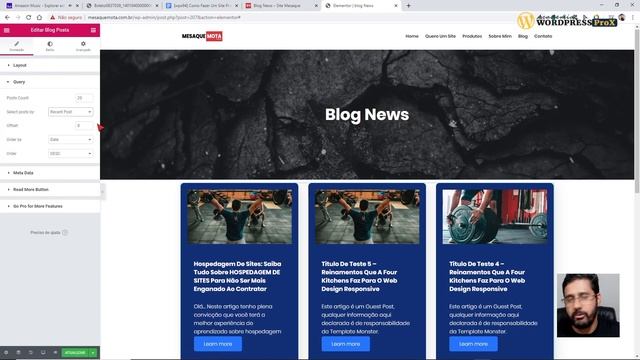Expand Go Pro for More Features section
640x360 pixels.
click(x=50, y=207)
